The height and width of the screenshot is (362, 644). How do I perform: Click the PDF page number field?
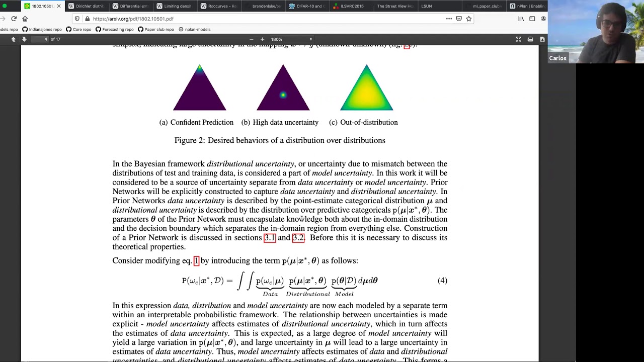[x=40, y=39]
